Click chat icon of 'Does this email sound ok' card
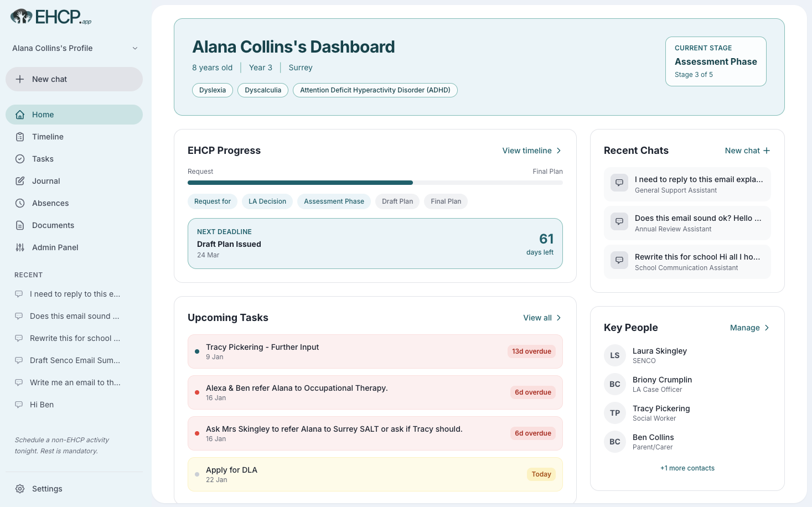This screenshot has height=507, width=812. coord(619,221)
